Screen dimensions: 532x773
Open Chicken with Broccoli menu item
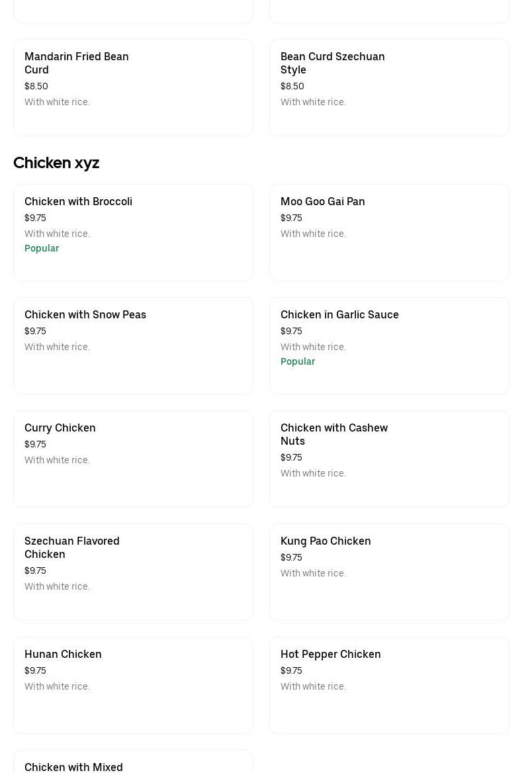click(x=133, y=232)
